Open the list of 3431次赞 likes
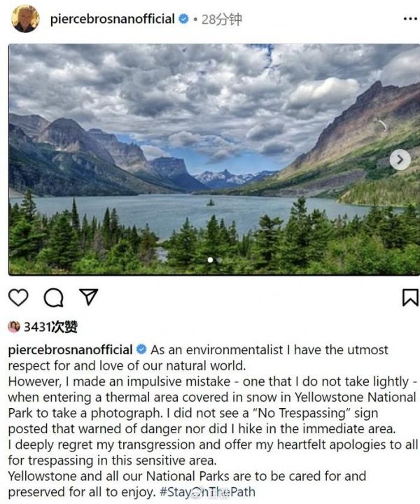Screen dimensions: 420x504 (51, 327)
